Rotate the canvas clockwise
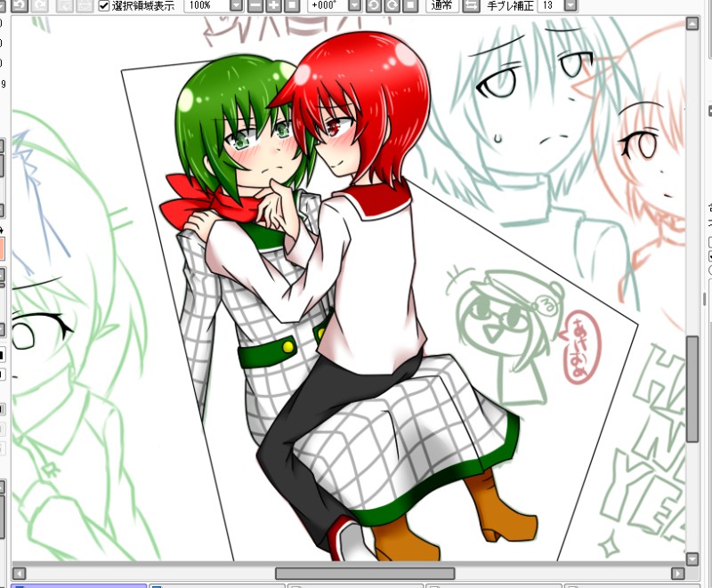 [392, 5]
